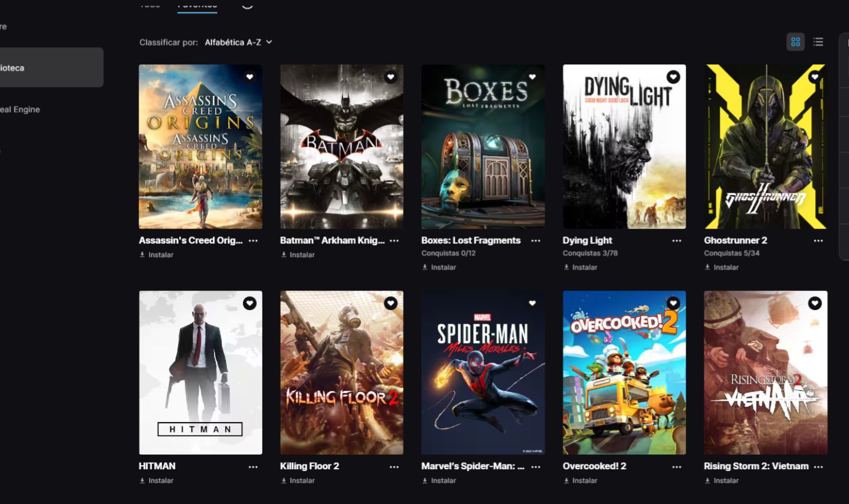Viewport: 849px width, 504px height.
Task: Select the HITMAN game cover
Action: click(x=200, y=373)
